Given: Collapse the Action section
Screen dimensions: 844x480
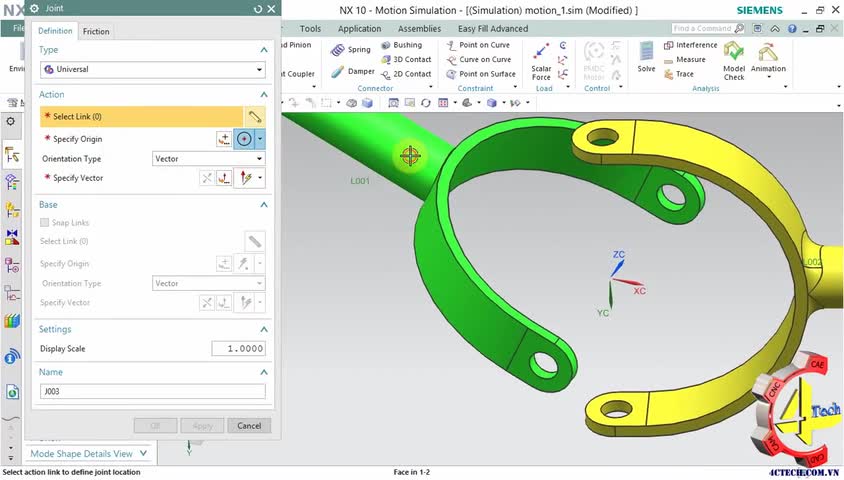Looking at the screenshot, I should (x=264, y=95).
